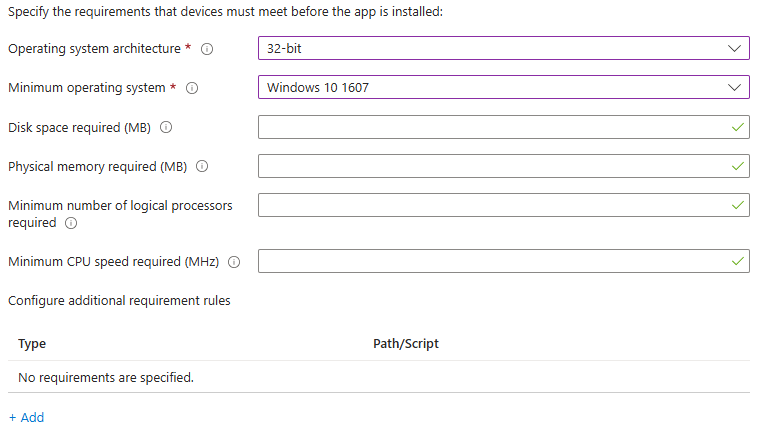Show info tooltip for Disk space required
The image size is (784, 436).
pos(166,127)
